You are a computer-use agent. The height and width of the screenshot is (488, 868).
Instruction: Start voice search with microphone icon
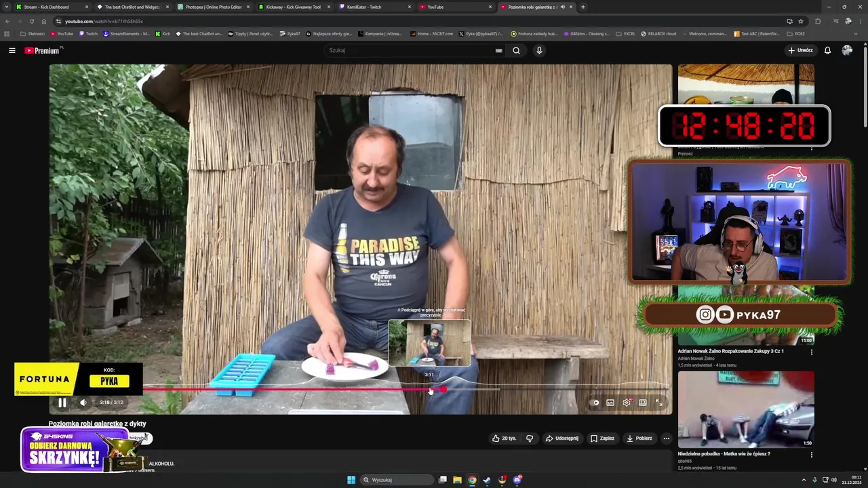pyautogui.click(x=539, y=50)
